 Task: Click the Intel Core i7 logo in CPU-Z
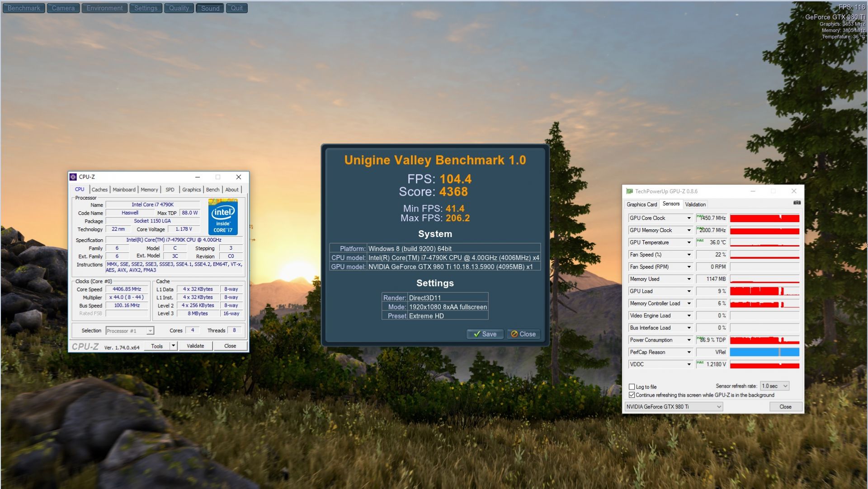pyautogui.click(x=223, y=217)
